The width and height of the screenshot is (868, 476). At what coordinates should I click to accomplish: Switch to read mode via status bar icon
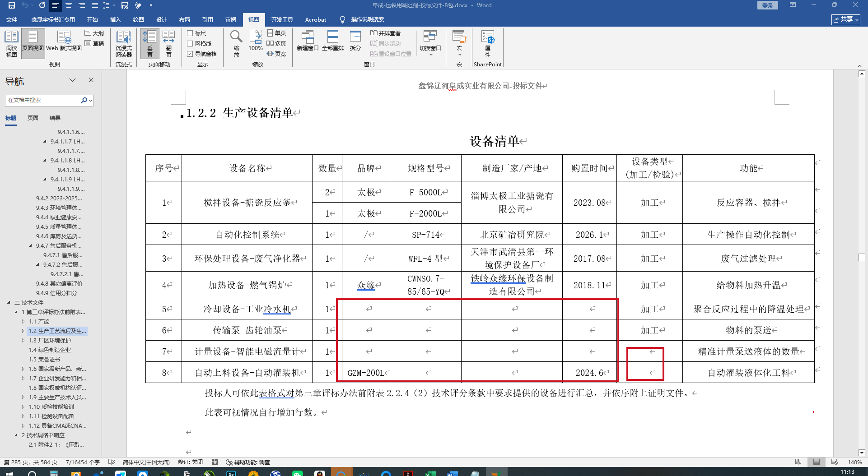click(x=798, y=462)
